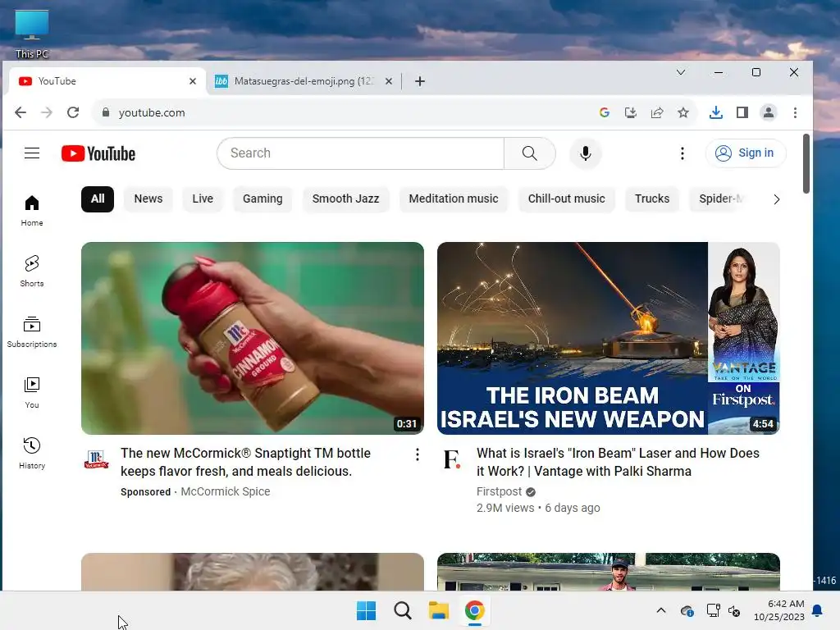Image resolution: width=840 pixels, height=630 pixels.
Task: Open YouTube settings three-dot menu
Action: tap(682, 153)
